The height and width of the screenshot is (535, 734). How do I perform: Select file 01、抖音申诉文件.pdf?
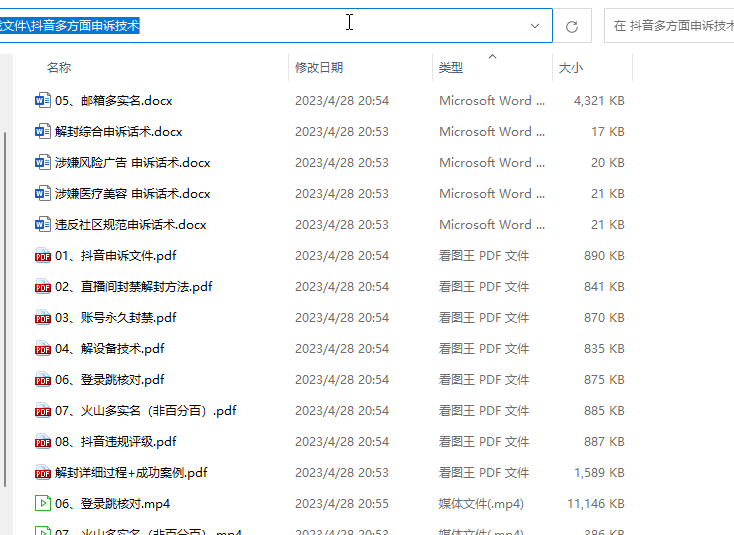(x=116, y=256)
